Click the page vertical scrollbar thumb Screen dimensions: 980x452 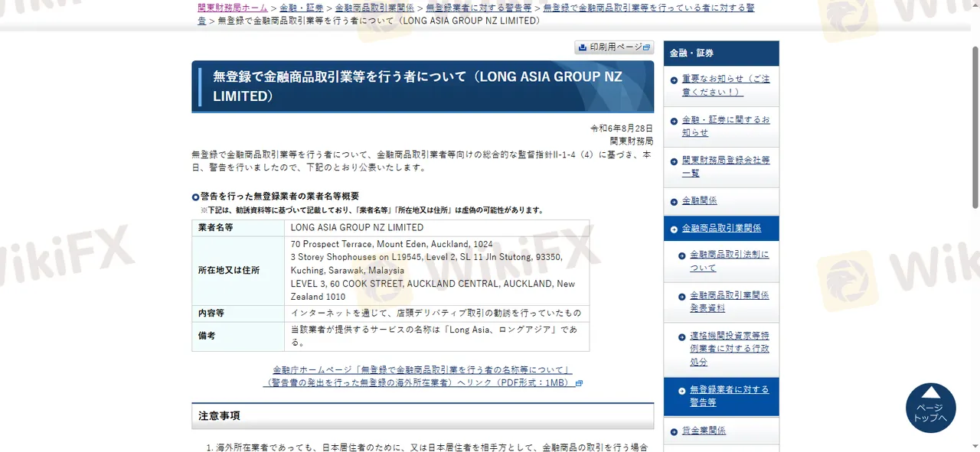pos(975,126)
